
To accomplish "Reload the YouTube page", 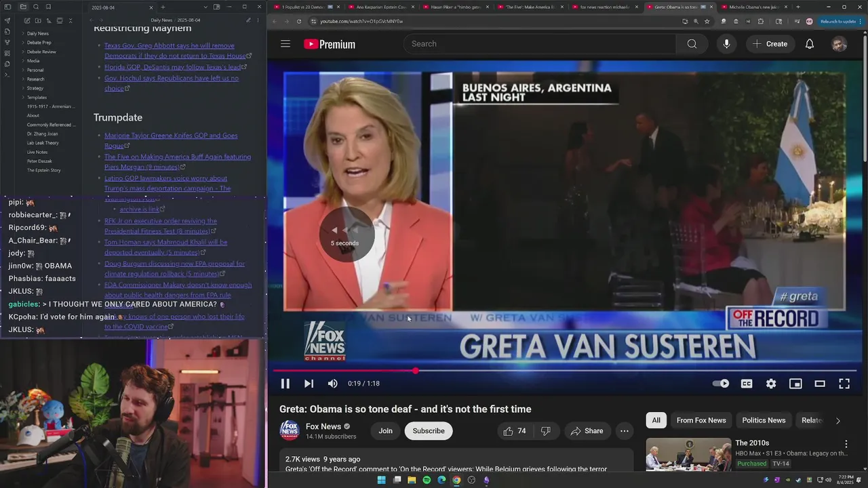I will coord(299,22).
